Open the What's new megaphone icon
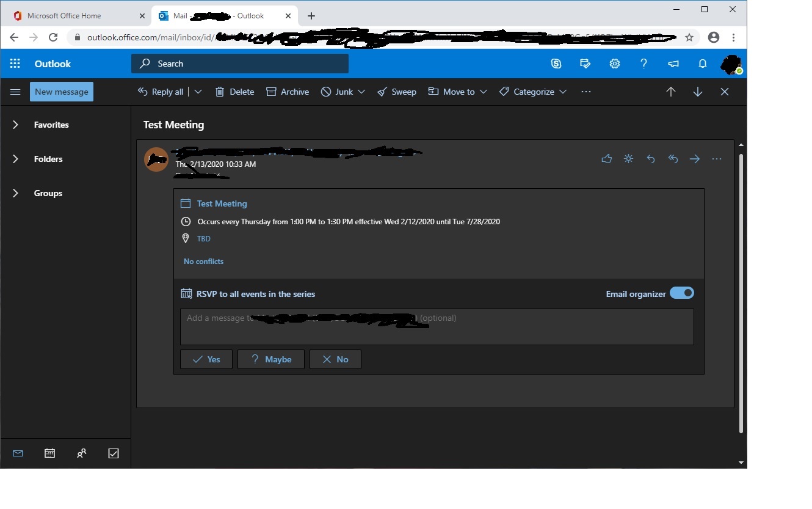The width and height of the screenshot is (812, 509). 673,64
